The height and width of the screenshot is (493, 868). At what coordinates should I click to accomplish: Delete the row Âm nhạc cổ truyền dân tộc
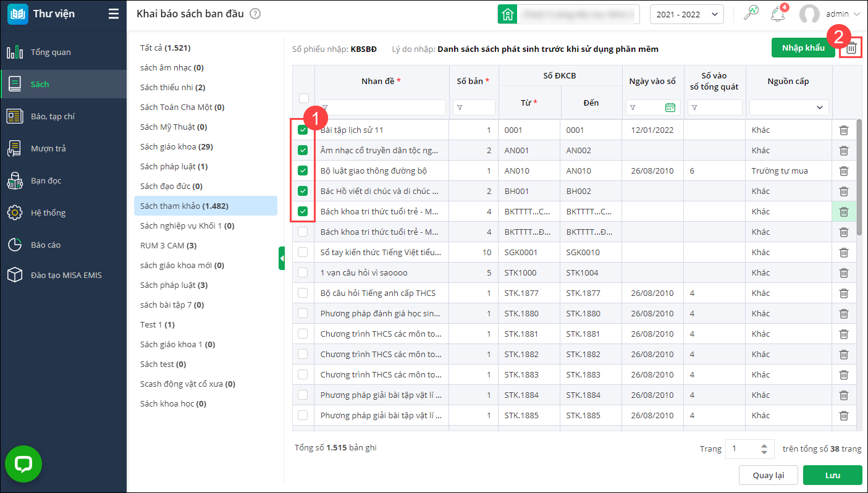coord(843,151)
